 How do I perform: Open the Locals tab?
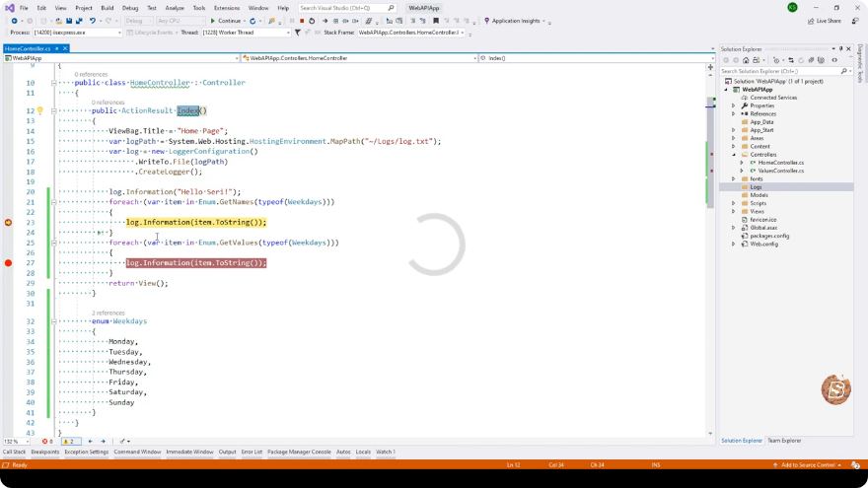pyautogui.click(x=363, y=453)
